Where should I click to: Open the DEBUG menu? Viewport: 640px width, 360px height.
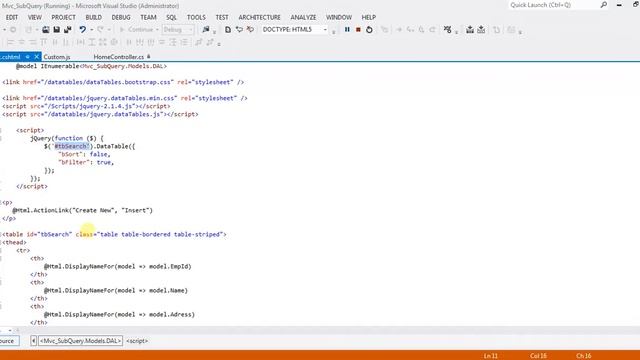pos(121,17)
